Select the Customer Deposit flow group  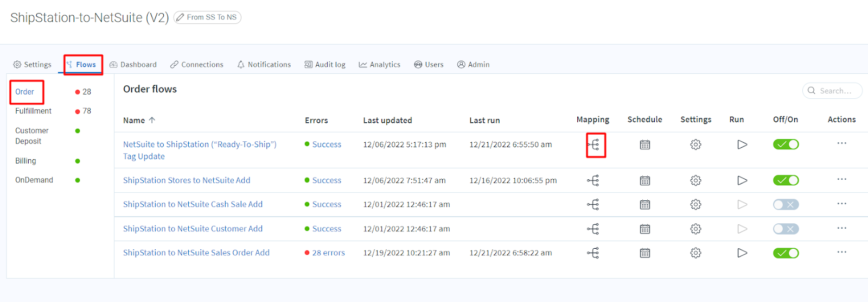[x=32, y=136]
